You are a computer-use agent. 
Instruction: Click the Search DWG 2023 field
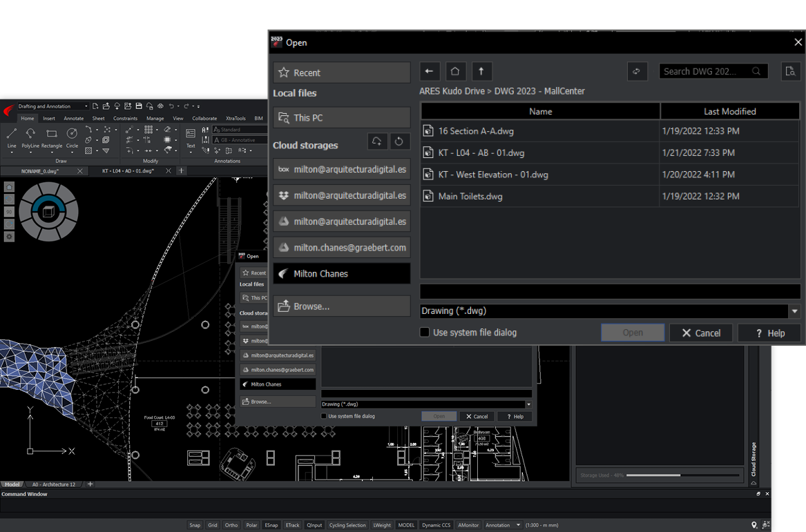pyautogui.click(x=713, y=71)
